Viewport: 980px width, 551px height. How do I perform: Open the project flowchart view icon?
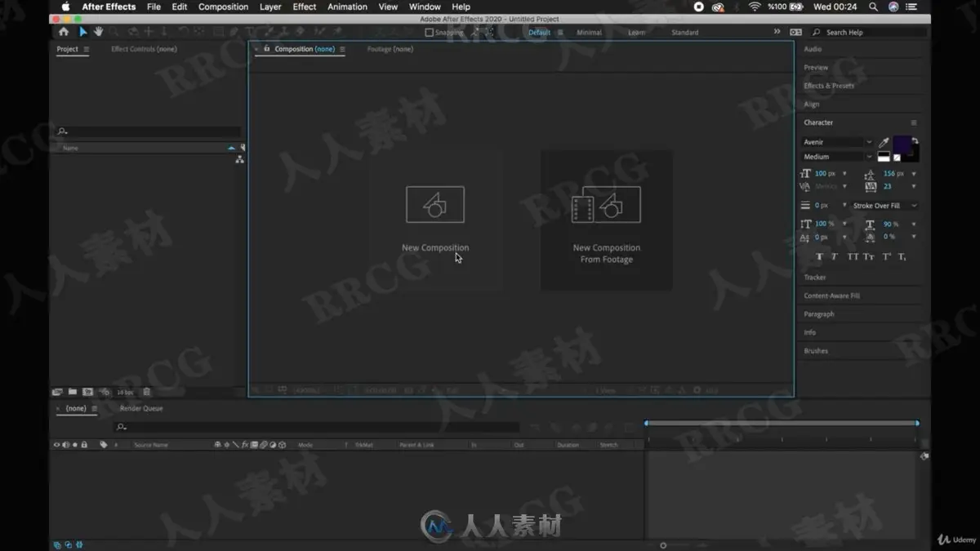pyautogui.click(x=239, y=159)
